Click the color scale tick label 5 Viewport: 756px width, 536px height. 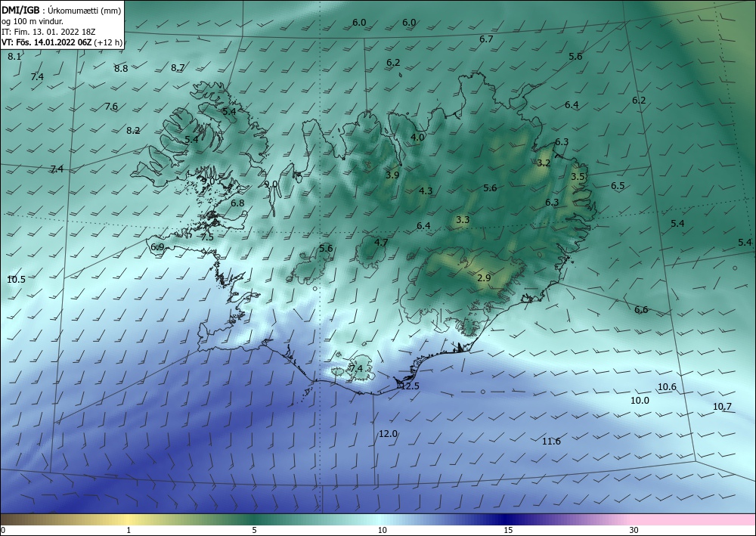pyautogui.click(x=254, y=530)
